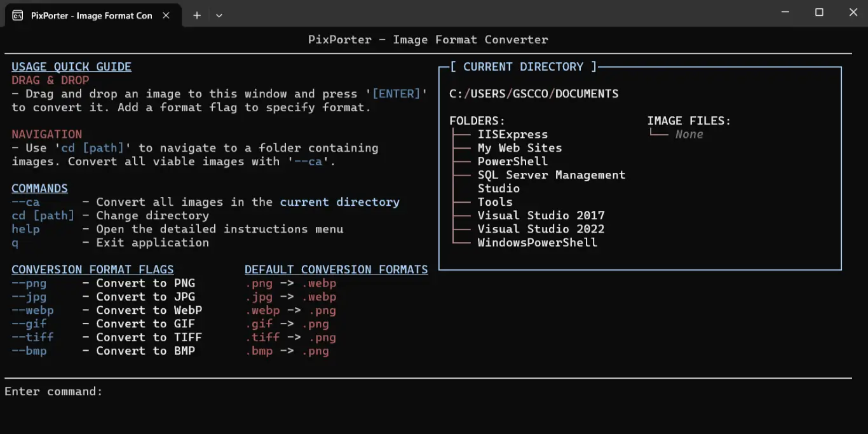Click the .tiff -> .png default line
This screenshot has height=434, width=868.
point(290,337)
